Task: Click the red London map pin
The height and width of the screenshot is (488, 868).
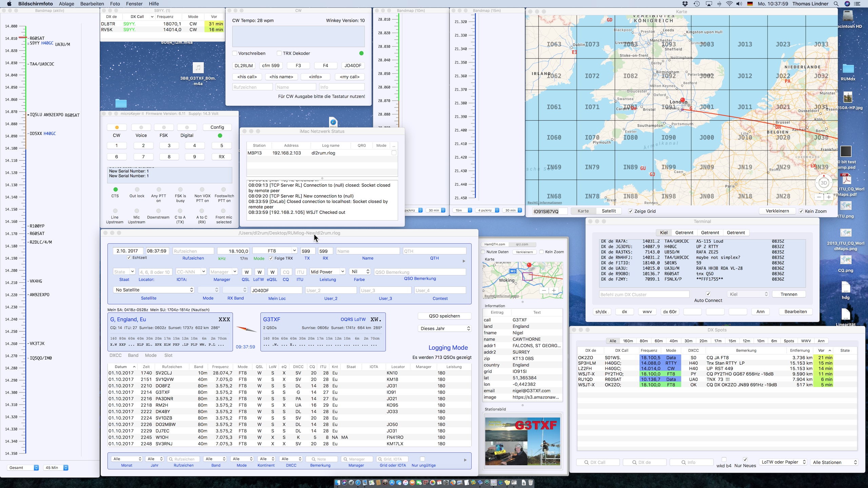Action: coord(682,100)
